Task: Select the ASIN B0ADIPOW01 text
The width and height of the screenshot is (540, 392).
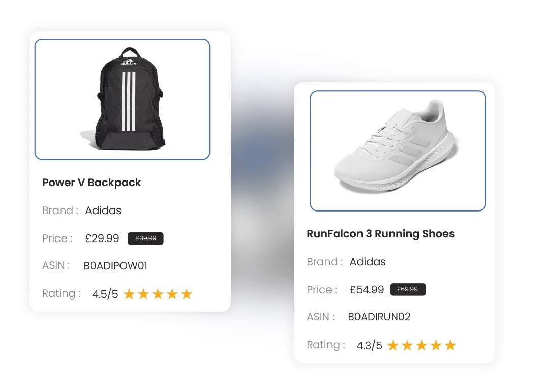Action: pos(116,266)
